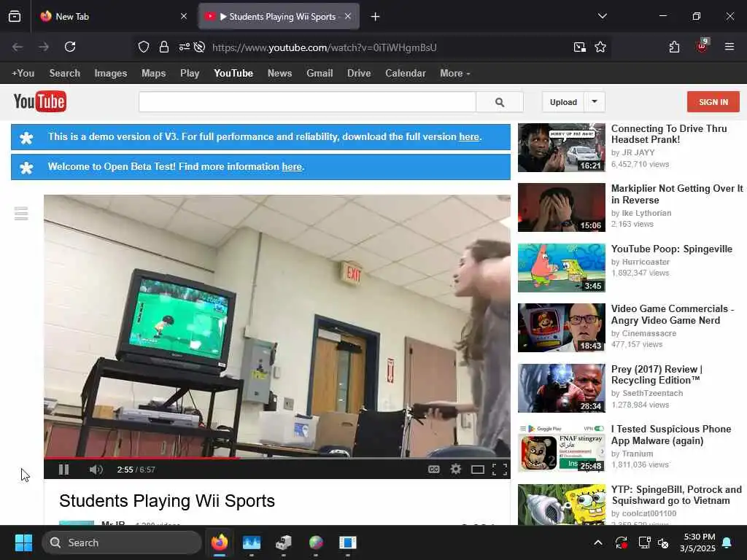Open News in Google bar
Screen dimensions: 747x560
[x=279, y=74]
